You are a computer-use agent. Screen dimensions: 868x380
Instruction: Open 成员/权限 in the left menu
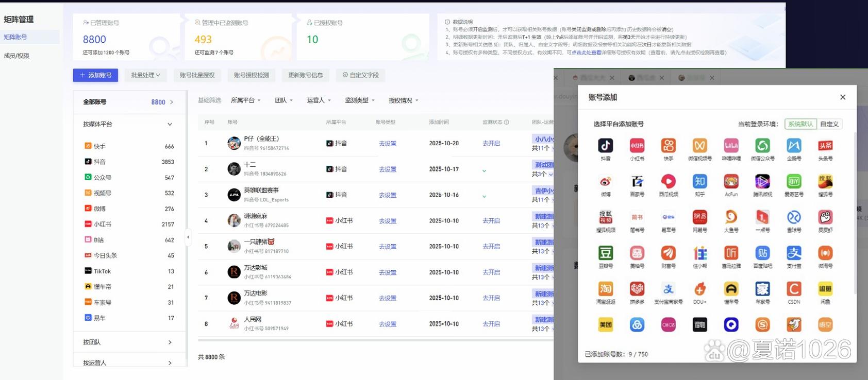click(16, 56)
